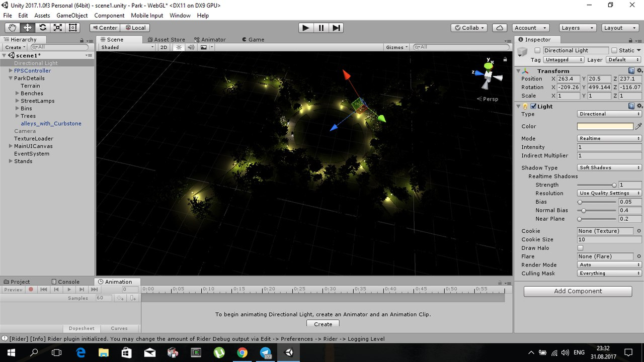
Task: Toggle 2D scene view mode
Action: click(x=164, y=47)
